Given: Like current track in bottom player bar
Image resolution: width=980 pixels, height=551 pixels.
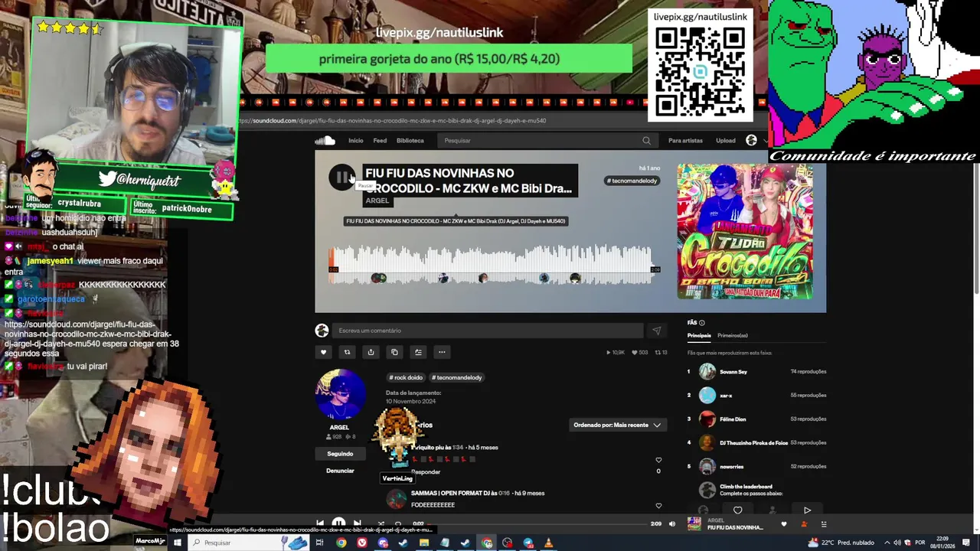Looking at the screenshot, I should coord(783,524).
